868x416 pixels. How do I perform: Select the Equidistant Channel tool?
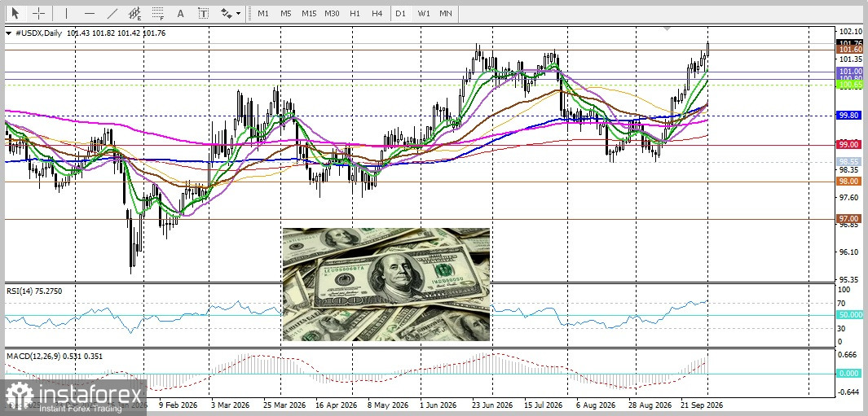click(134, 13)
